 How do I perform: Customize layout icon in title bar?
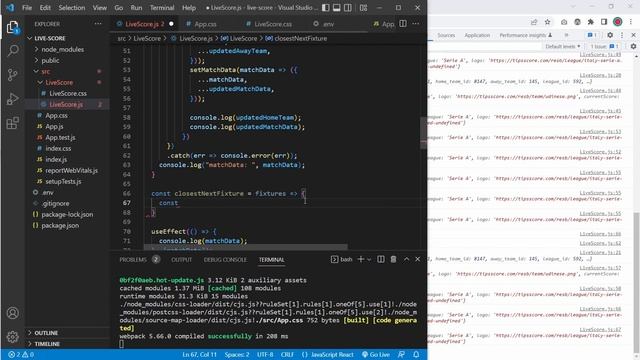click(363, 8)
